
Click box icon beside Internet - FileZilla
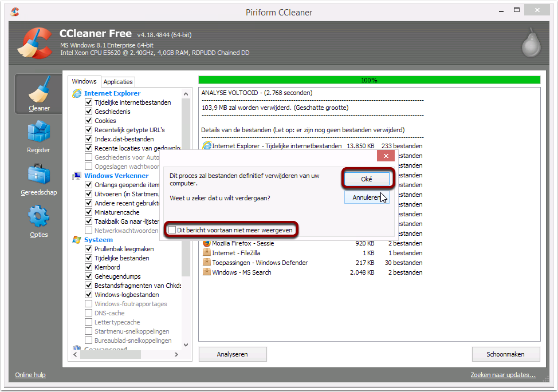point(206,253)
